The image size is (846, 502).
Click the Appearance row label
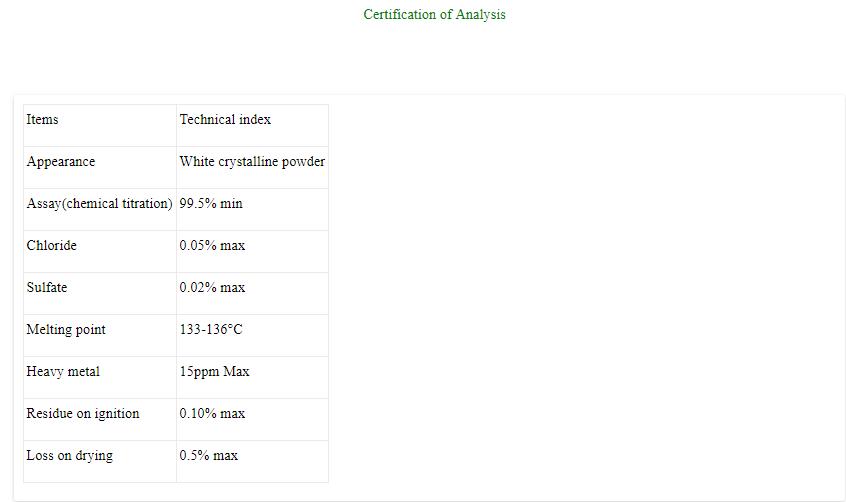tap(61, 162)
